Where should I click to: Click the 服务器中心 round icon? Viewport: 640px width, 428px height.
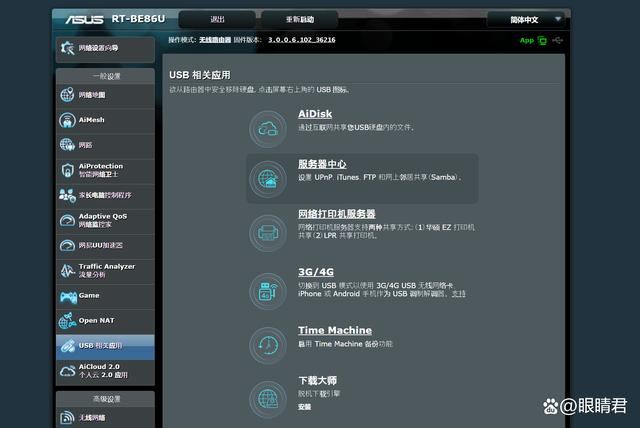tap(268, 178)
